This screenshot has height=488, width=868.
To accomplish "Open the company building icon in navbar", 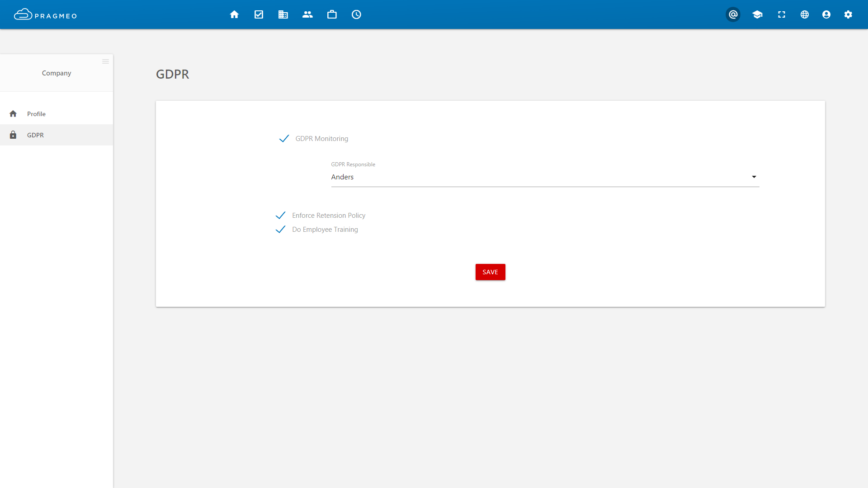I will pos(283,14).
